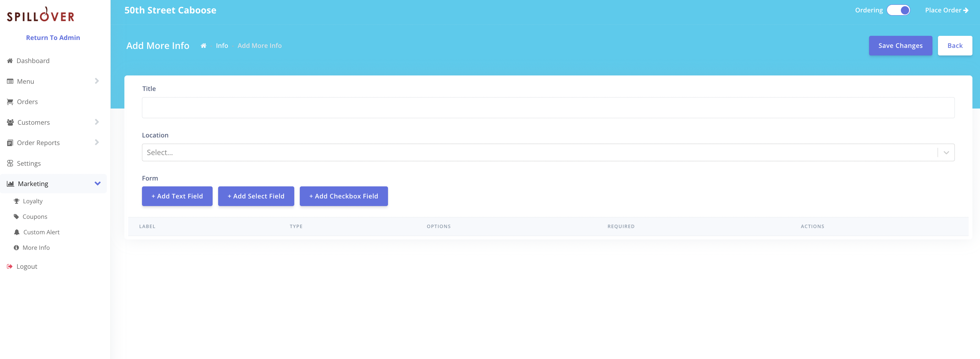The image size is (980, 359).
Task: Open the Loyalty submenu item
Action: pyautogui.click(x=33, y=201)
